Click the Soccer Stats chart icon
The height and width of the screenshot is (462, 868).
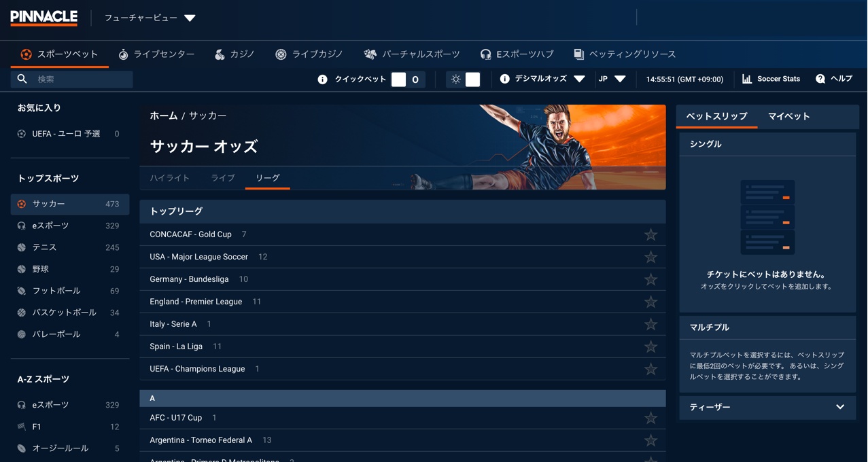click(747, 79)
